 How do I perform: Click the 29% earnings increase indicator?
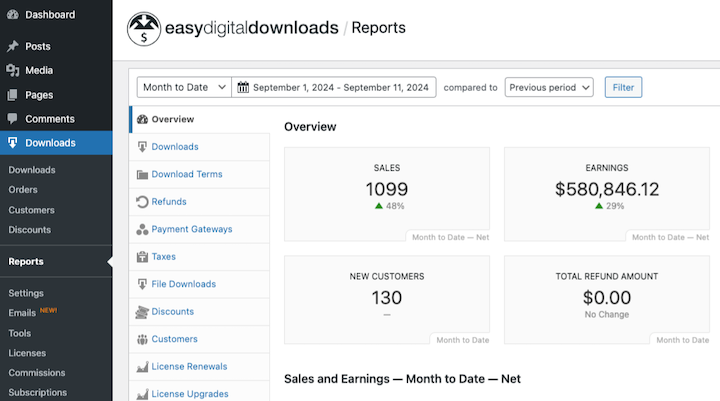click(609, 206)
